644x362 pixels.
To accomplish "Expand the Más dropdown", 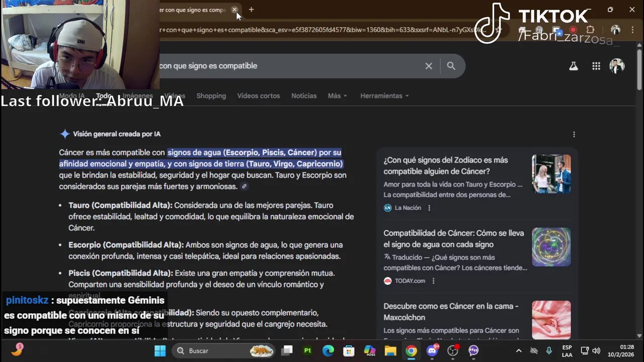I will pyautogui.click(x=337, y=96).
